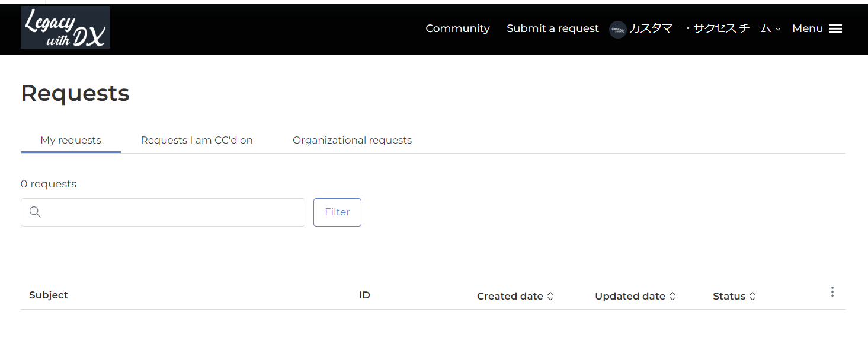The image size is (868, 337).
Task: Open the three-dot column options menu
Action: pos(832,292)
